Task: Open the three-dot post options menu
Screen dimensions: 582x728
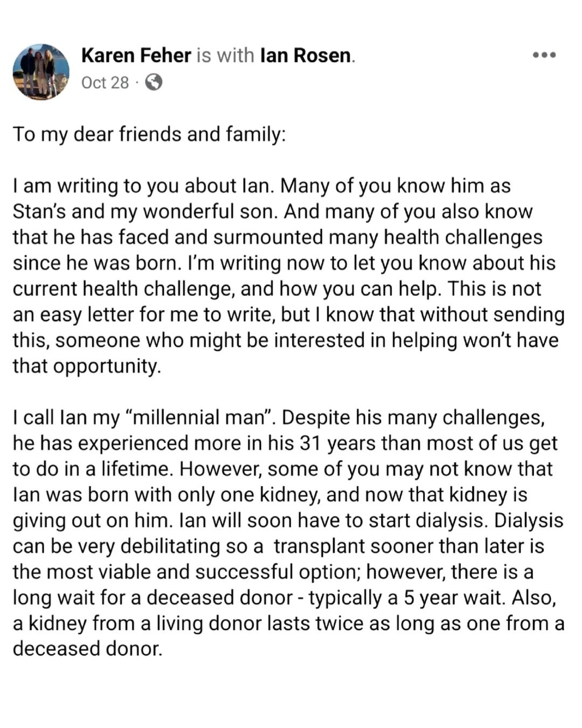Action: point(544,55)
